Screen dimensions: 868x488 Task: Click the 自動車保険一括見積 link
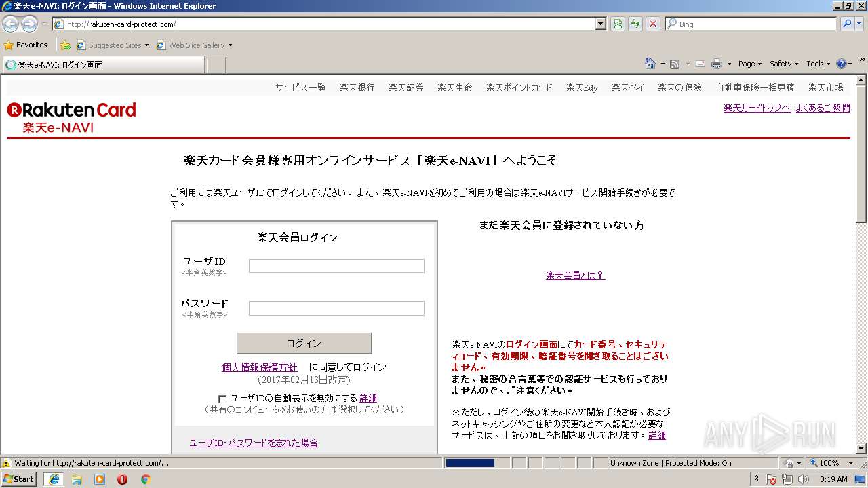755,87
